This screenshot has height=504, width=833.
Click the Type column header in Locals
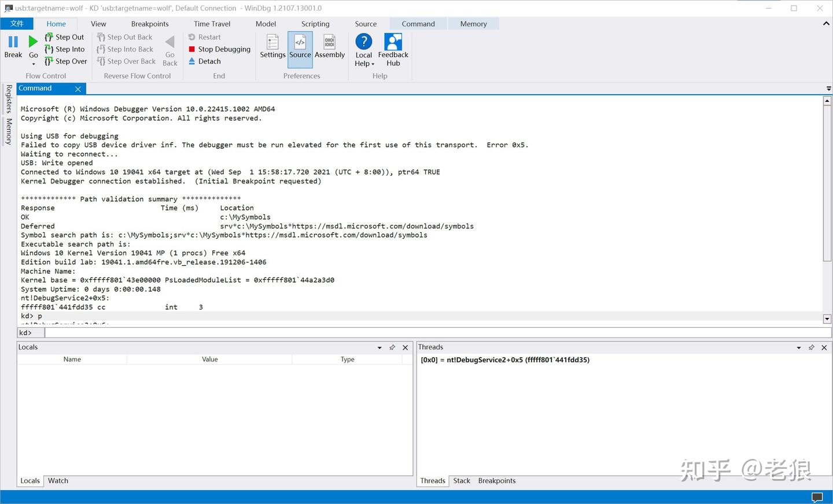(x=347, y=360)
